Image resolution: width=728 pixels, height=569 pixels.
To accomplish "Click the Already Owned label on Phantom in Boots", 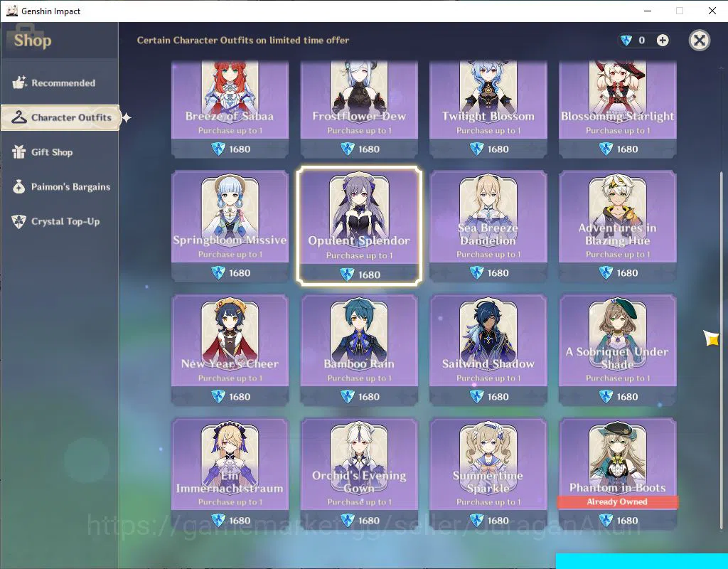I will 617,501.
